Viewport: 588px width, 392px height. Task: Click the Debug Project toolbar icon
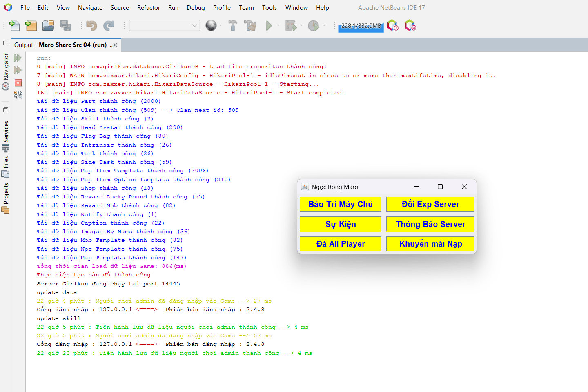pos(291,26)
